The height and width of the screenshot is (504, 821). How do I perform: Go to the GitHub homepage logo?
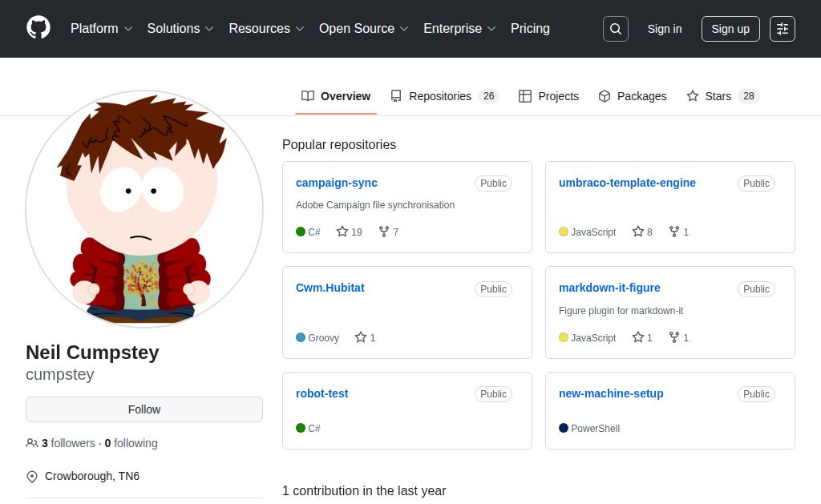pos(38,28)
